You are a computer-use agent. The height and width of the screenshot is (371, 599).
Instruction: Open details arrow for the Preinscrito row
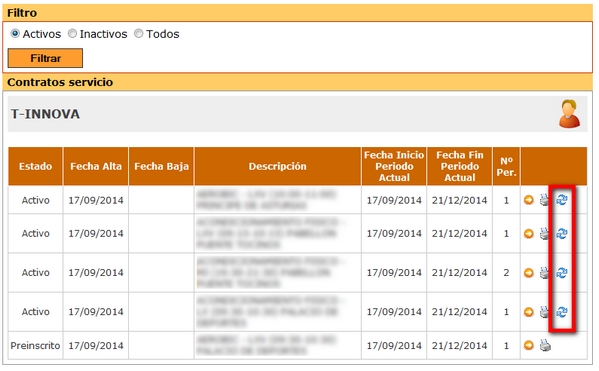pyautogui.click(x=528, y=345)
